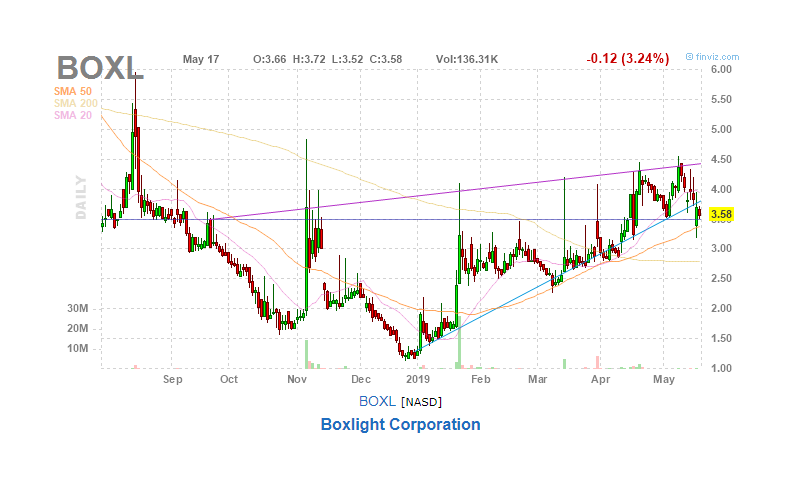Select the SMA 50 legend label
The width and height of the screenshot is (794, 486).
click(x=73, y=91)
